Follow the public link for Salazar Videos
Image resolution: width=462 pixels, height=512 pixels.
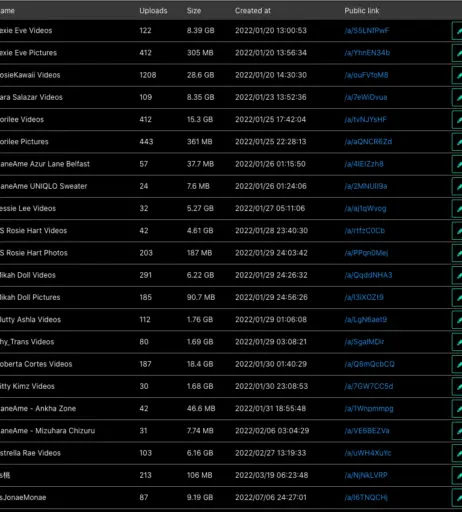tap(366, 97)
